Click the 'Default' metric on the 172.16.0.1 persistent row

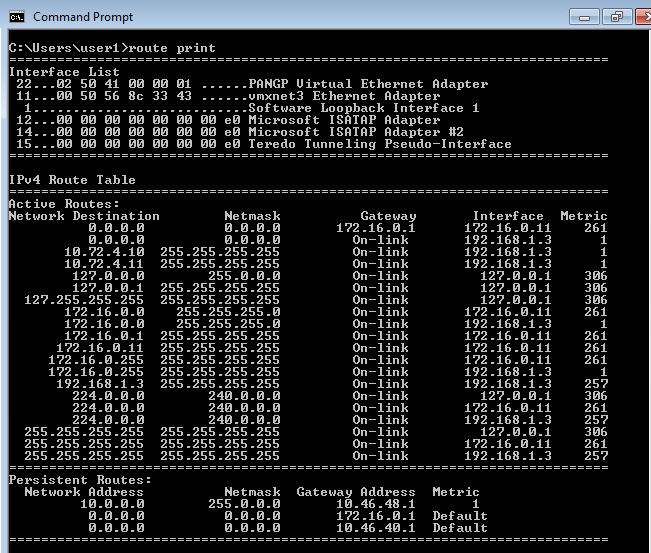pyautogui.click(x=460, y=516)
